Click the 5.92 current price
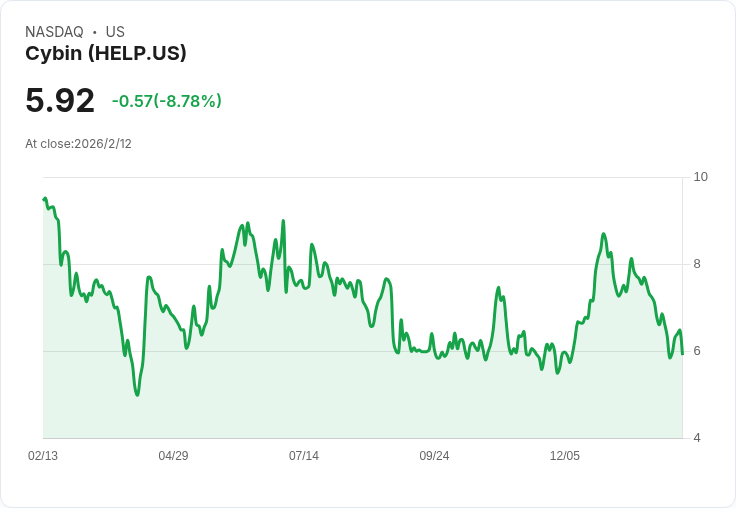 [x=60, y=100]
